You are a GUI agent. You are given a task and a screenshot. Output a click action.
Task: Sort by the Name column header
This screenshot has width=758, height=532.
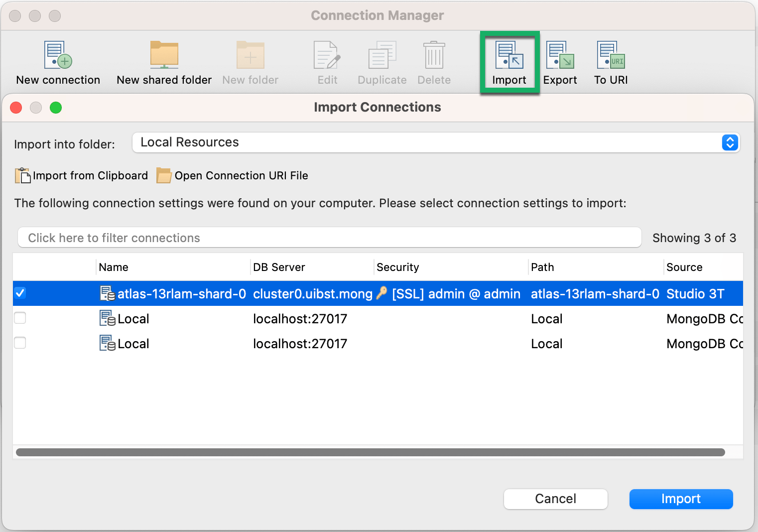(x=114, y=267)
